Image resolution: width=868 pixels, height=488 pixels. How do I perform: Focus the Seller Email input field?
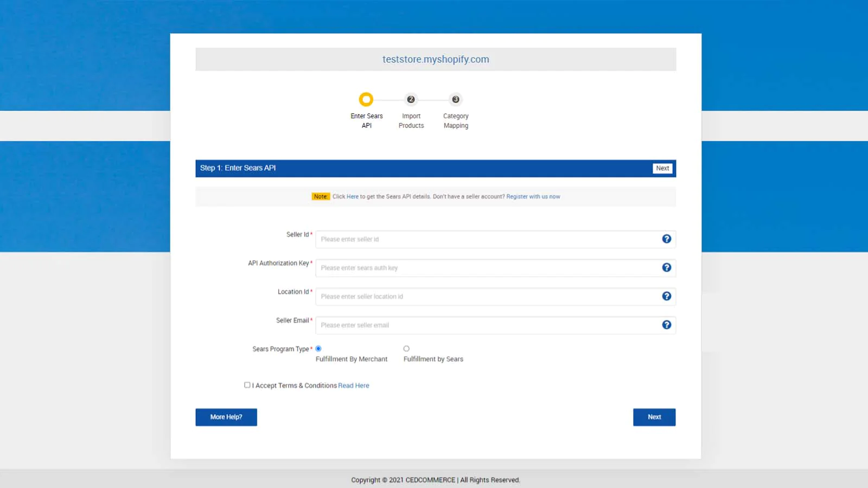pos(495,325)
